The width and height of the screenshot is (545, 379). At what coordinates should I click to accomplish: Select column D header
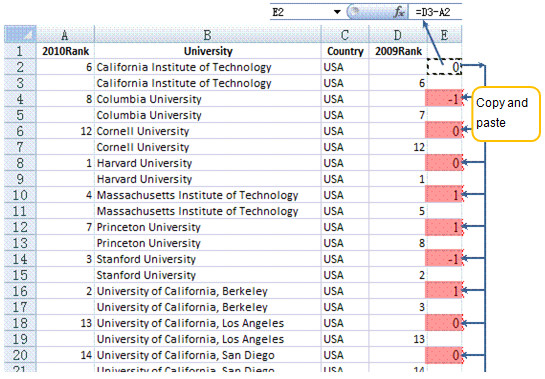(397, 35)
